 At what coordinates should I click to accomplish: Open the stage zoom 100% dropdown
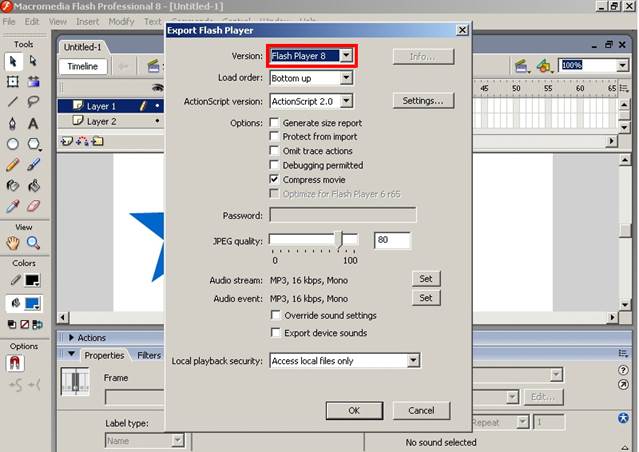[x=622, y=65]
